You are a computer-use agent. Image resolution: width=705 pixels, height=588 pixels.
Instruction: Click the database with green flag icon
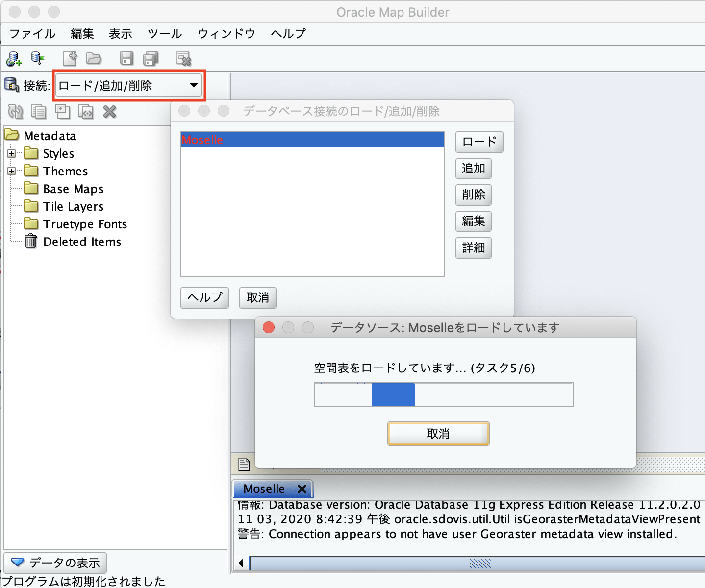click(x=38, y=58)
